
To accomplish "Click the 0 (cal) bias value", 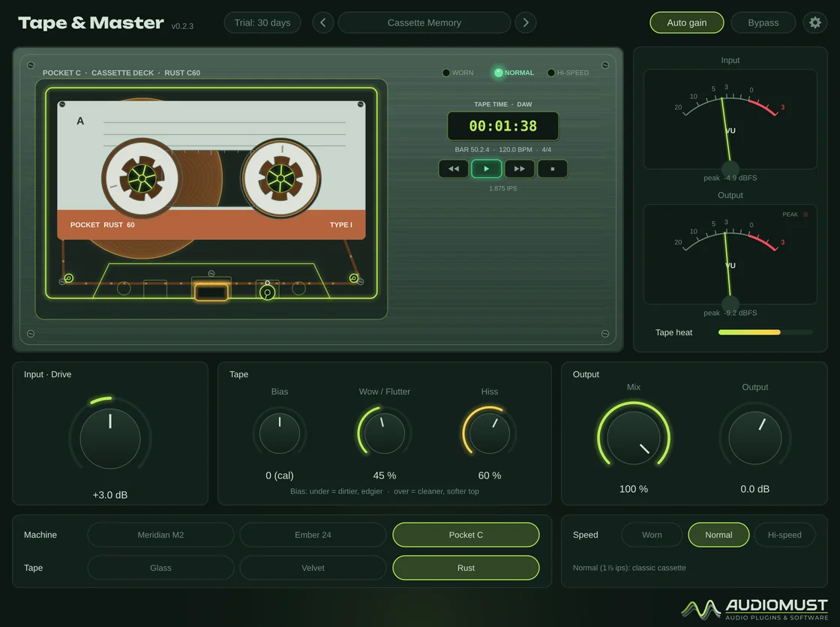I will point(280,475).
